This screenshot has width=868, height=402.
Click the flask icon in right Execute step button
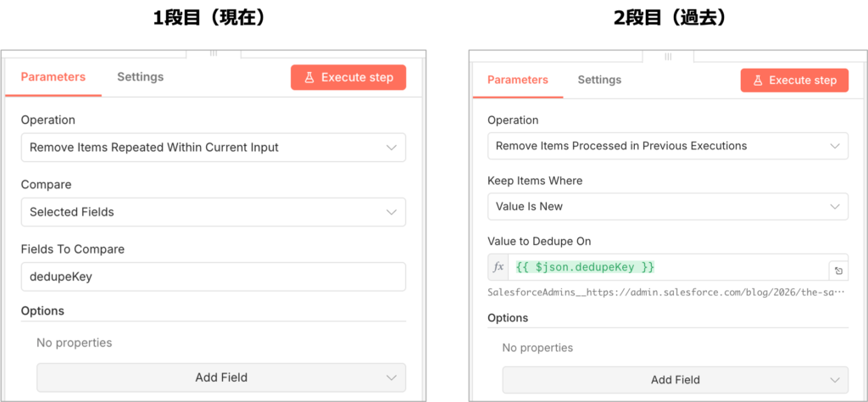point(758,81)
